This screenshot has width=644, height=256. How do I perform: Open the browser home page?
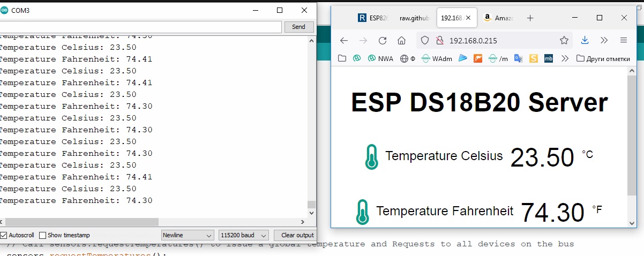pyautogui.click(x=401, y=40)
